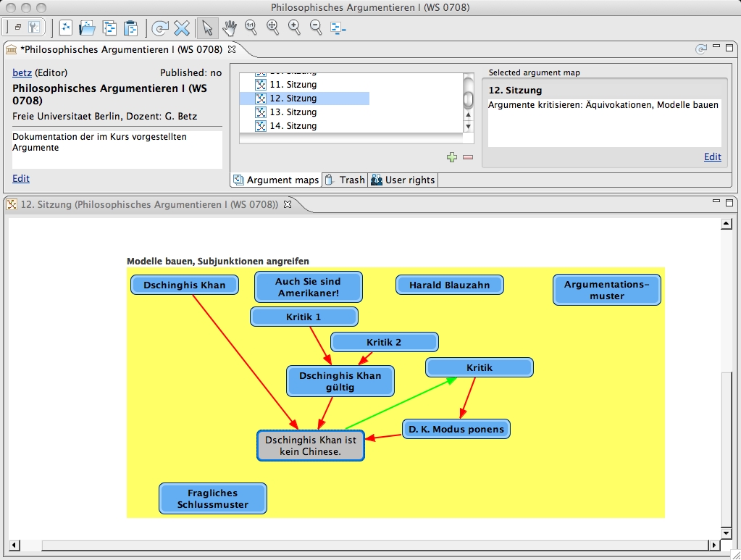Select the Dschinghis Khan gültig node
This screenshot has width=741, height=560.
[340, 381]
